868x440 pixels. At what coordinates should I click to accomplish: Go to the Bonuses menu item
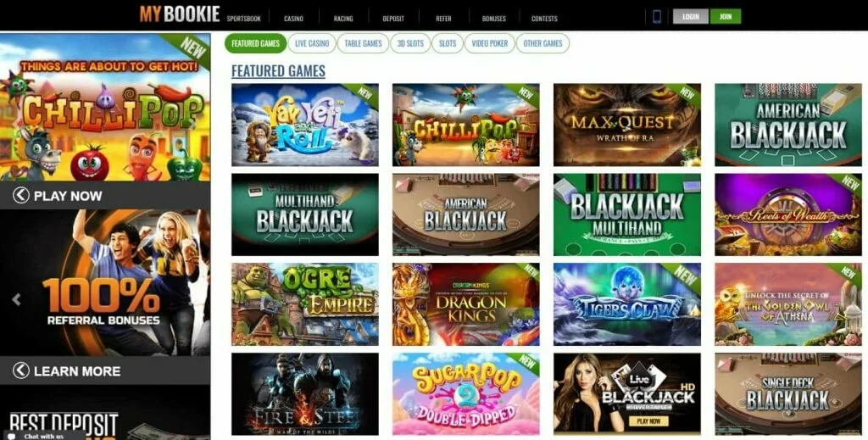tap(494, 19)
